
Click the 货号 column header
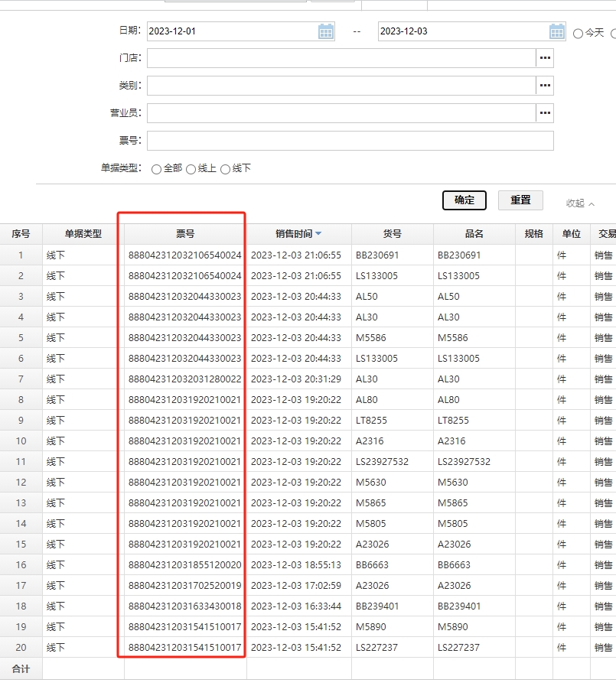393,233
